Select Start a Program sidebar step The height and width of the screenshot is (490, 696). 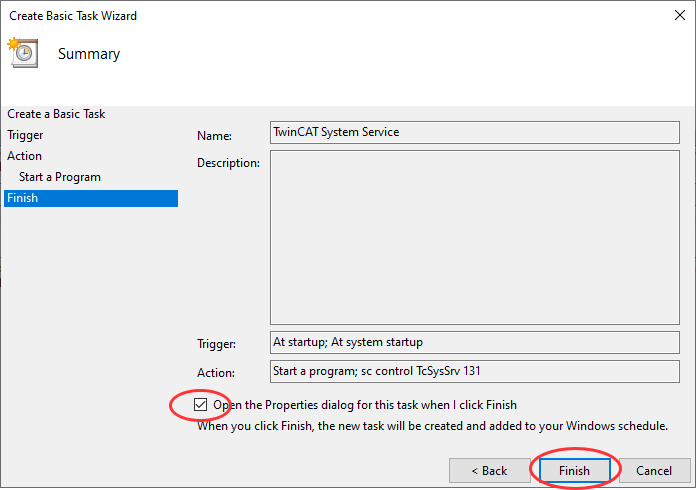click(x=60, y=177)
